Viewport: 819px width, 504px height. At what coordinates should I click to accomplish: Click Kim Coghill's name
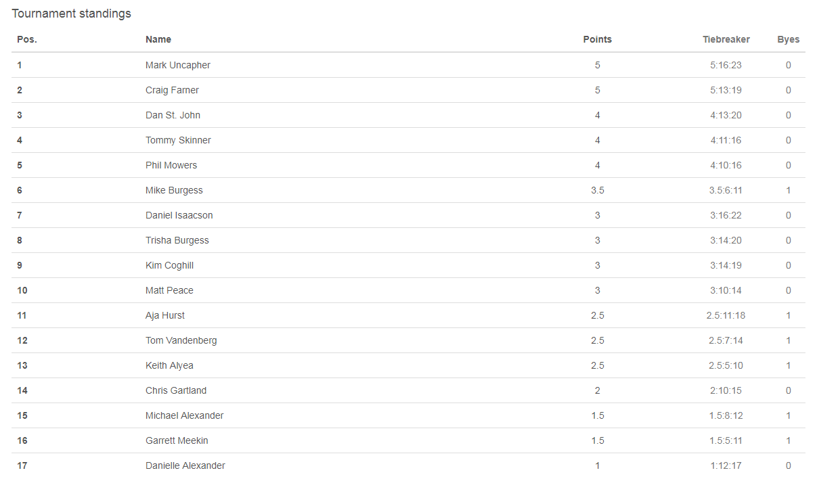point(169,265)
